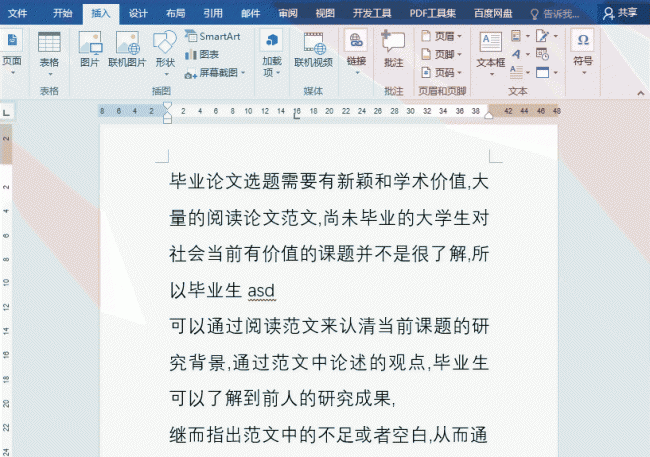Switch to the 邮件 Mailings tab
650x457 pixels.
(x=250, y=13)
